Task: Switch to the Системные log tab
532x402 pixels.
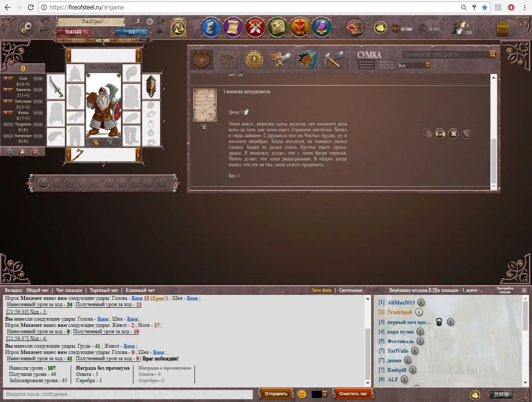Action: point(351,290)
